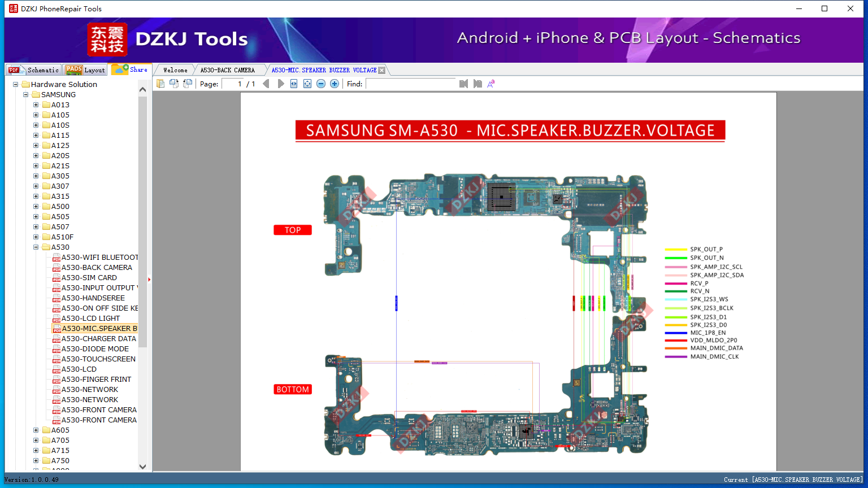Viewport: 868px width, 488px height.
Task: Find next match
Action: point(478,84)
